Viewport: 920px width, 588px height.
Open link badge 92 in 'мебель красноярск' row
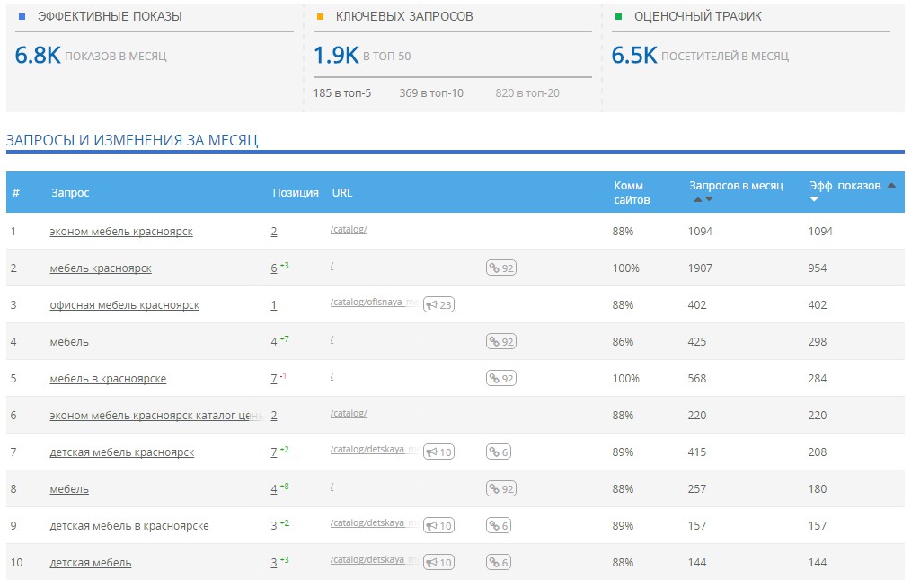point(501,268)
